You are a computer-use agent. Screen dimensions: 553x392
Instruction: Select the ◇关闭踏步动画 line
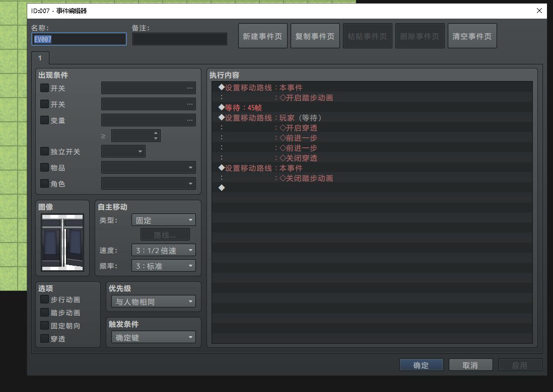372,178
